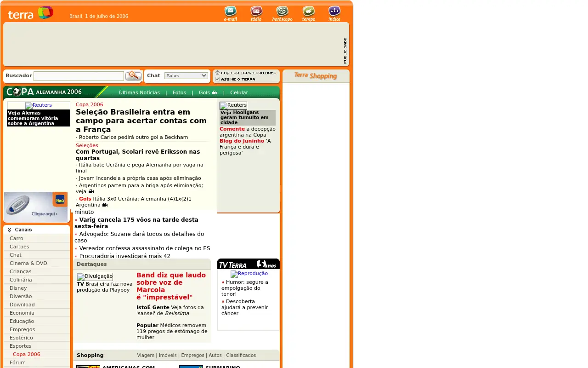Image resolution: width=588 pixels, height=368 pixels.
Task: Open the rádio icon
Action: (256, 13)
